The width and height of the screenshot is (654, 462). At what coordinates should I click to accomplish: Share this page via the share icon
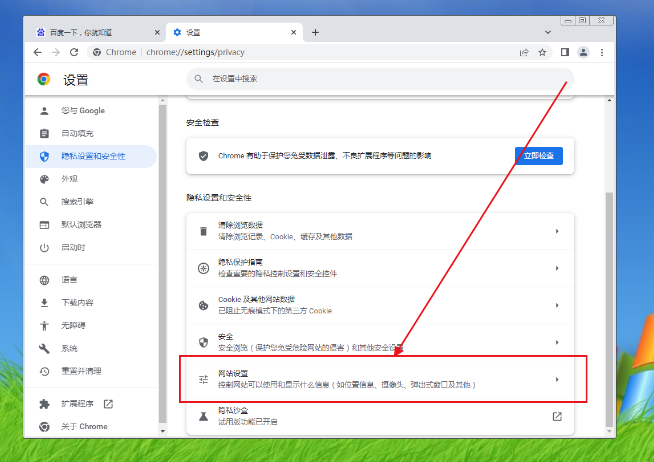[524, 52]
